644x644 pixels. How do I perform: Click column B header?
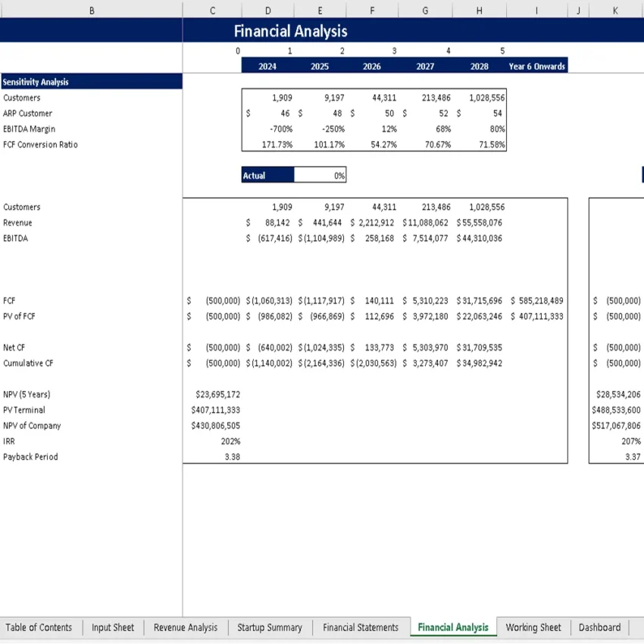coord(92,10)
